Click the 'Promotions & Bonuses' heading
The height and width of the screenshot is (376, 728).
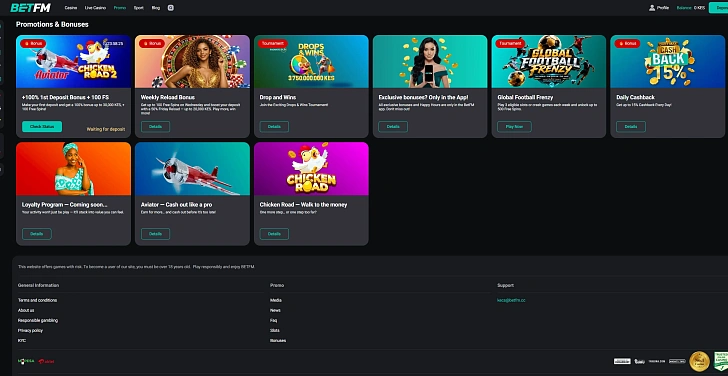point(52,24)
